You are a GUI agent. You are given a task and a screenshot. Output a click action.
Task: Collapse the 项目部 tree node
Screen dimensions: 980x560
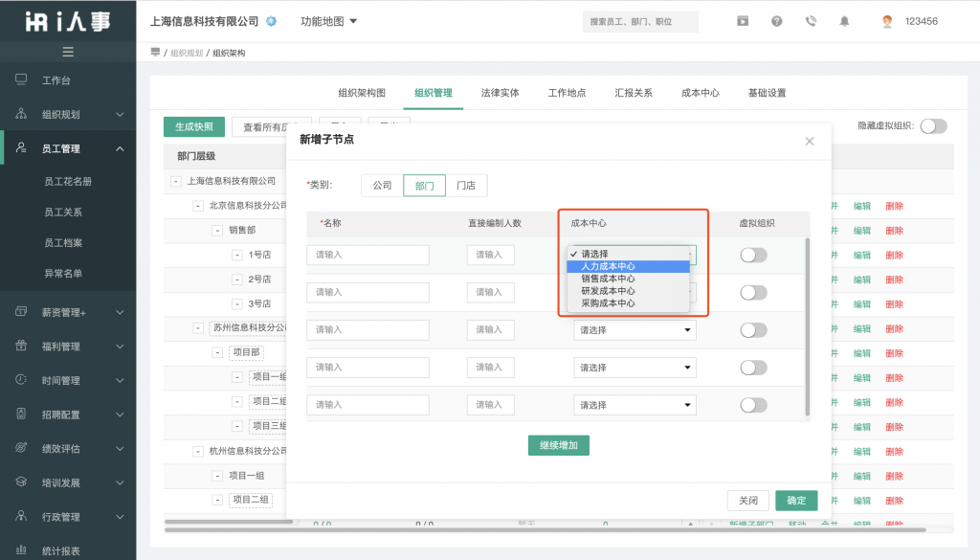coord(217,352)
